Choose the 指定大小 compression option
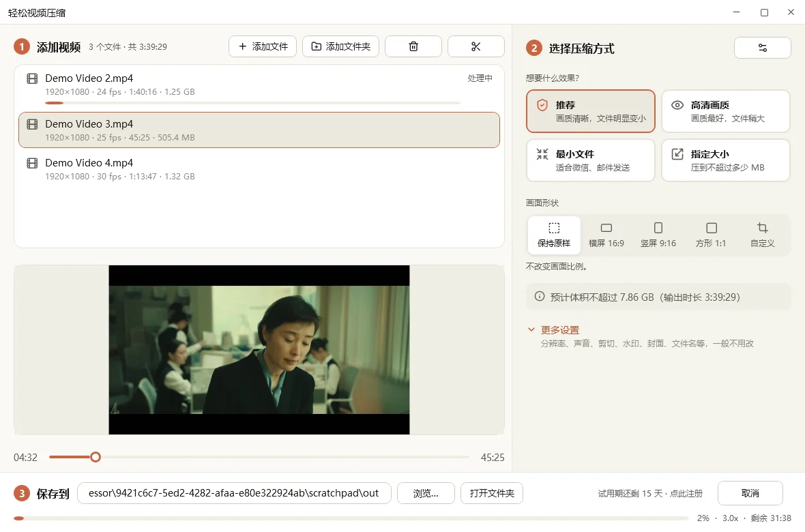 (x=725, y=160)
